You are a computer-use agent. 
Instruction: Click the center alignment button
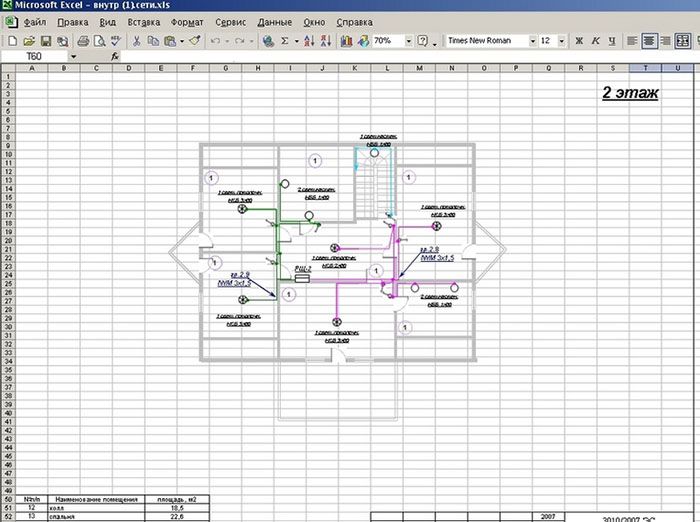[649, 41]
